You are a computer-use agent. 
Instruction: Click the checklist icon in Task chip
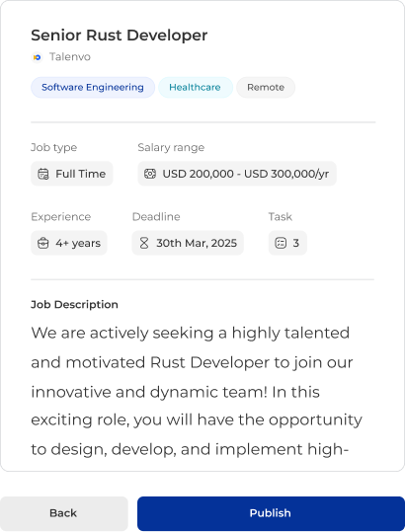pyautogui.click(x=281, y=243)
